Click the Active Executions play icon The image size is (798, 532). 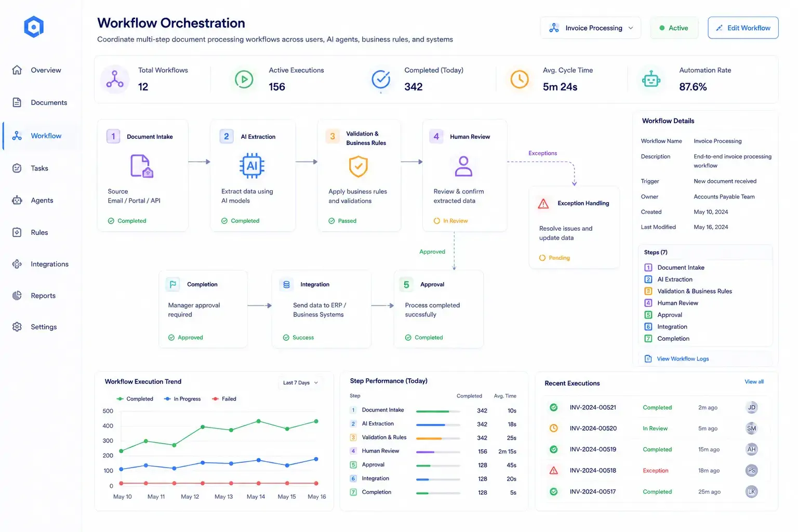click(x=244, y=79)
